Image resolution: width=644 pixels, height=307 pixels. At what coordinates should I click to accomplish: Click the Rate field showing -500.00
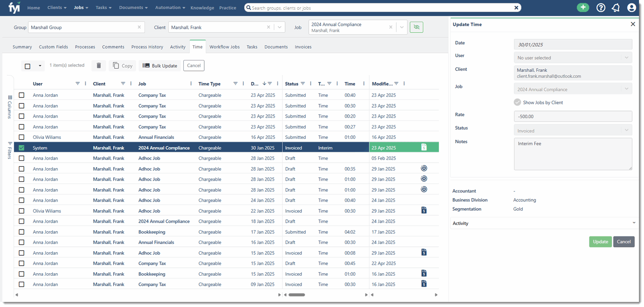coord(573,116)
